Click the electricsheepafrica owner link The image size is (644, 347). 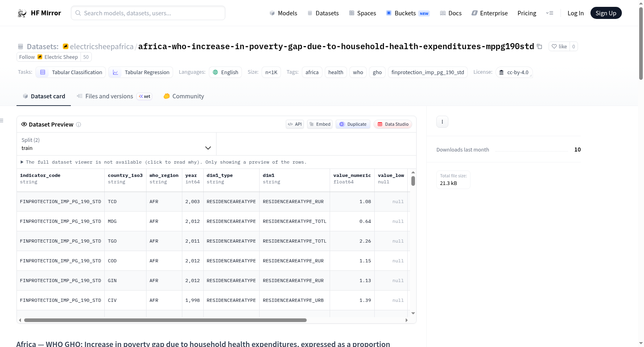click(101, 46)
